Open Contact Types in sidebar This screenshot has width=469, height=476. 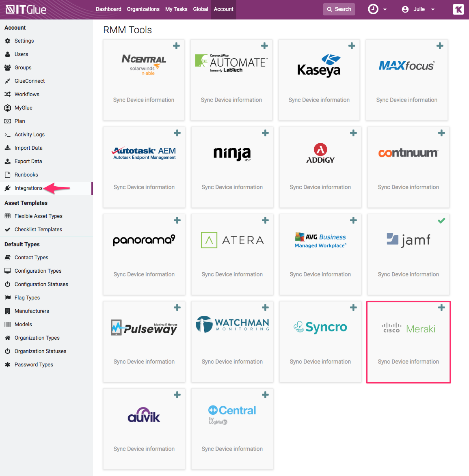tap(31, 257)
